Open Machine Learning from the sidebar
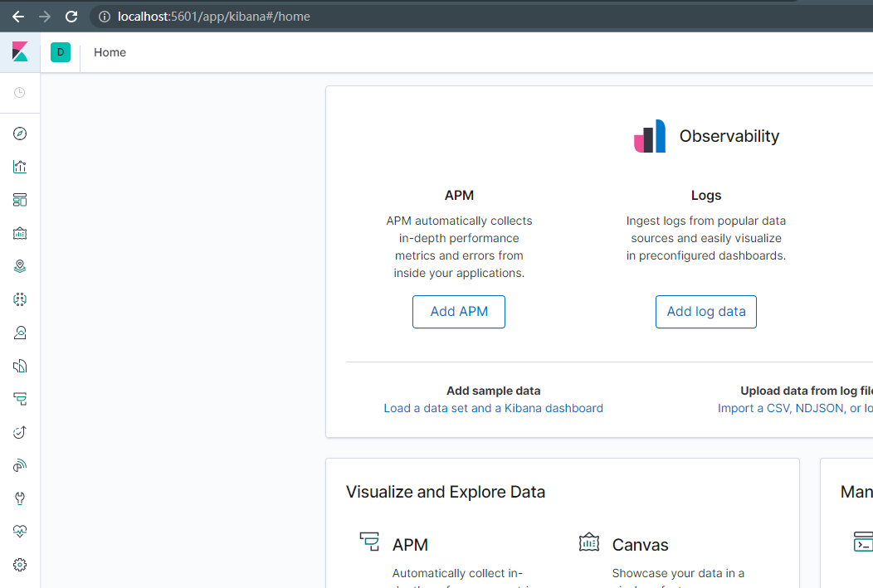The image size is (873, 588). click(20, 299)
